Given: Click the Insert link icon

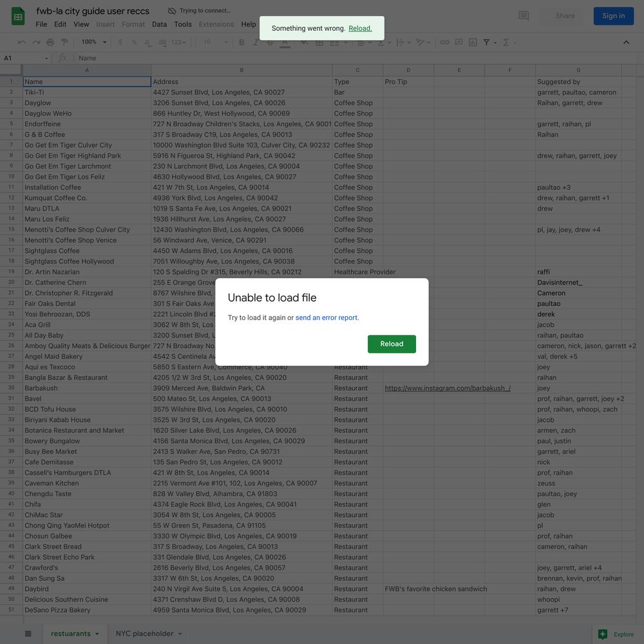Looking at the screenshot, I should (x=444, y=43).
